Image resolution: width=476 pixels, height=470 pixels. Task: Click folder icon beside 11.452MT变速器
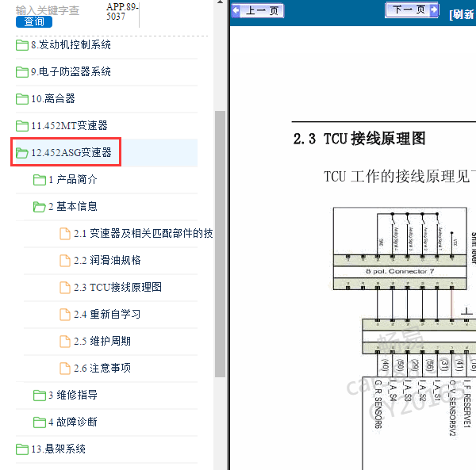coord(22,126)
